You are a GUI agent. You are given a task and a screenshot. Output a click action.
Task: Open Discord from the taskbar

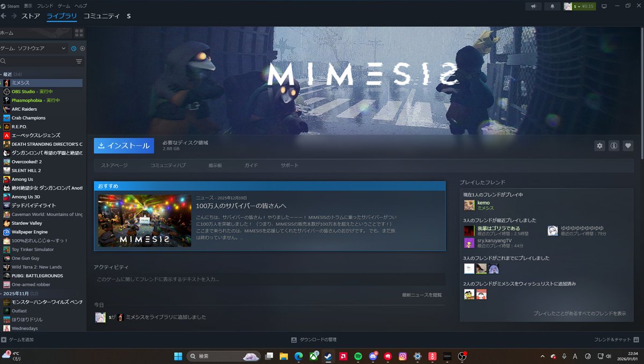tap(372, 356)
